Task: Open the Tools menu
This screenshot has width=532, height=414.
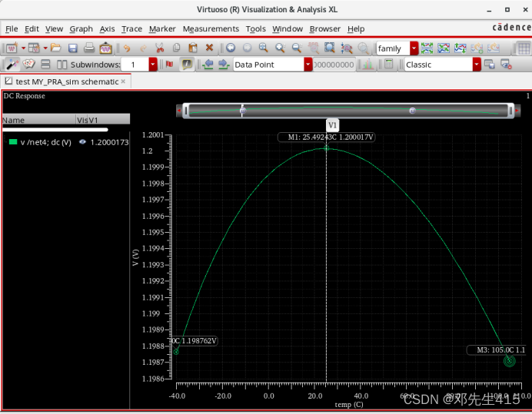Action: 255,29
